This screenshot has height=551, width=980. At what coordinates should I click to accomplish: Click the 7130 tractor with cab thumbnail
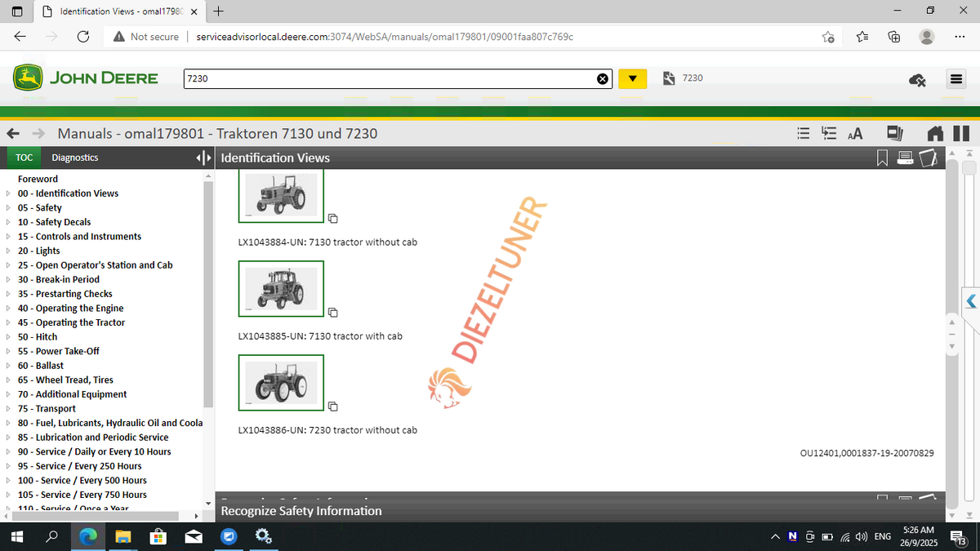coord(281,289)
